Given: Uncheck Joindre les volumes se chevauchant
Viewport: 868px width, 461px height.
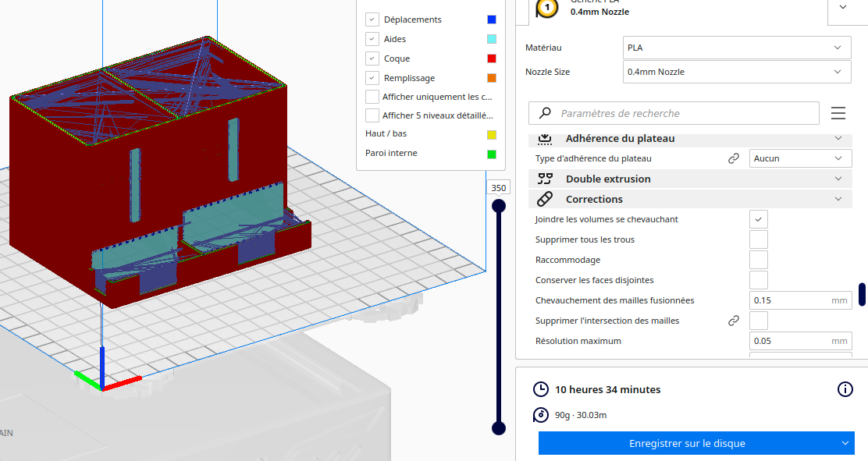Looking at the screenshot, I should pyautogui.click(x=759, y=219).
